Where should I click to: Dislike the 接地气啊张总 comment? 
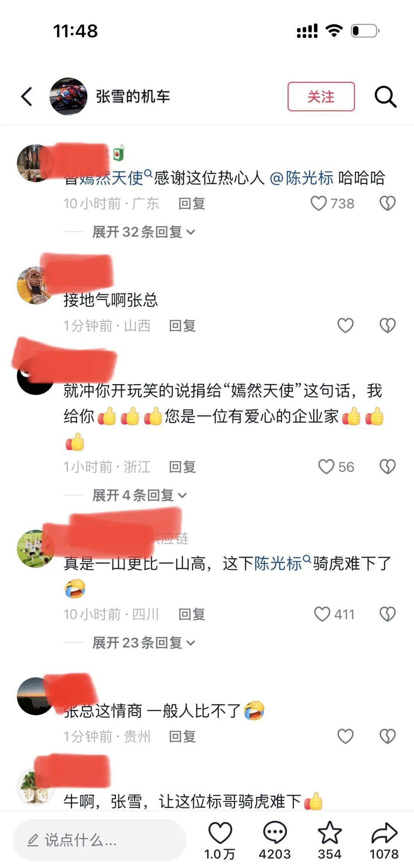388,325
